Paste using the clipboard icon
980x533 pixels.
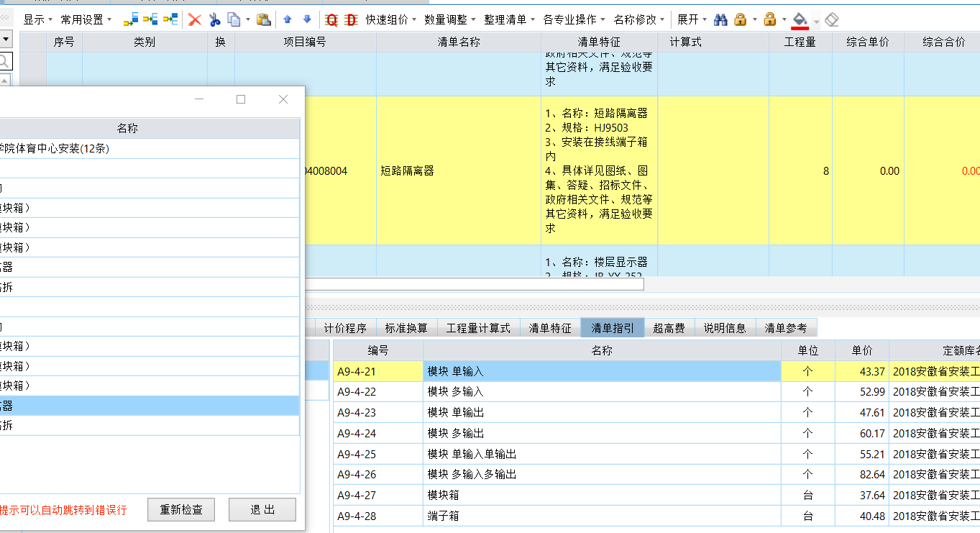pos(263,19)
